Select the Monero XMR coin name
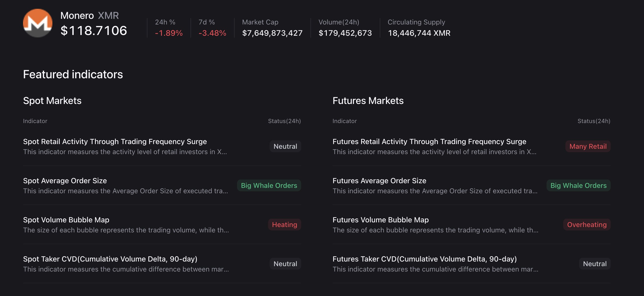Viewport: 644px width, 296px height. 89,15
